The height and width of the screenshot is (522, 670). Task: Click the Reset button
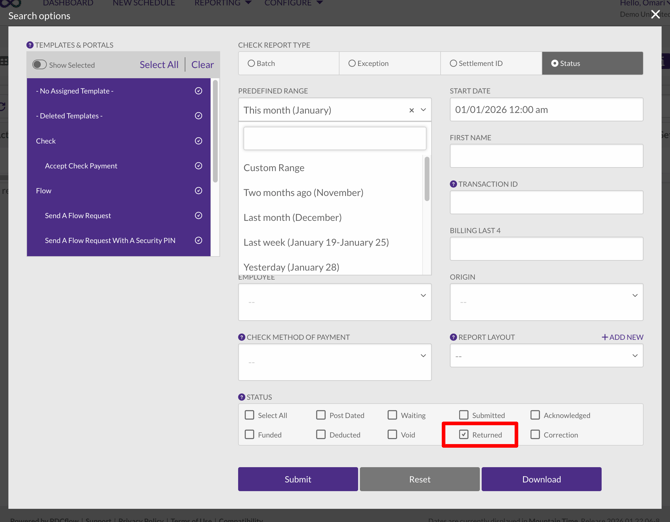[420, 479]
